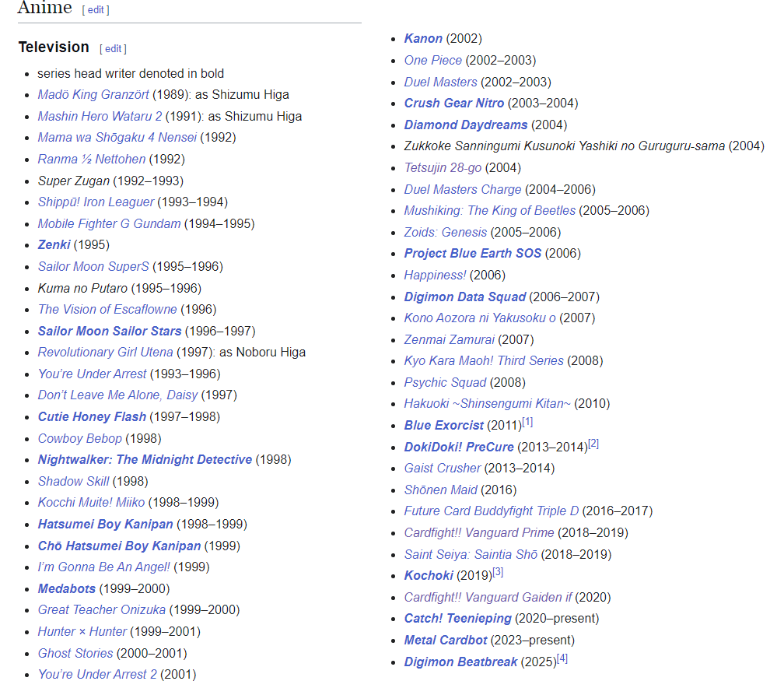Open Kyo Kara Maoh! Third Series link
The height and width of the screenshot is (688, 784).
coord(484,361)
